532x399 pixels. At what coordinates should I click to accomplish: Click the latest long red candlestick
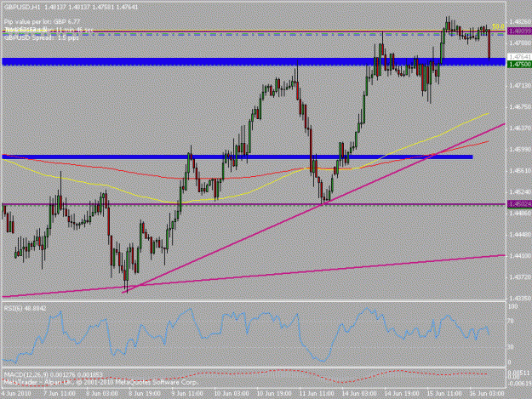click(x=489, y=44)
